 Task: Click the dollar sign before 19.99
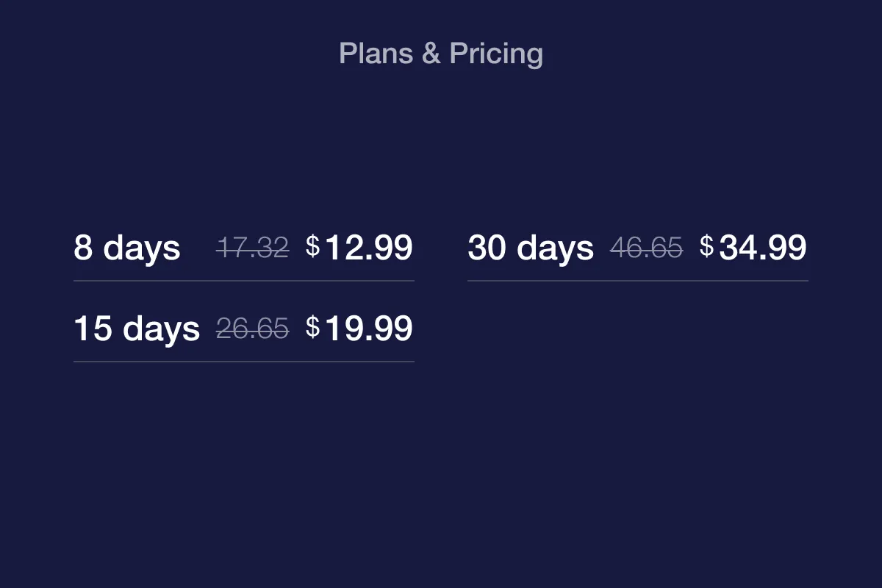click(313, 327)
